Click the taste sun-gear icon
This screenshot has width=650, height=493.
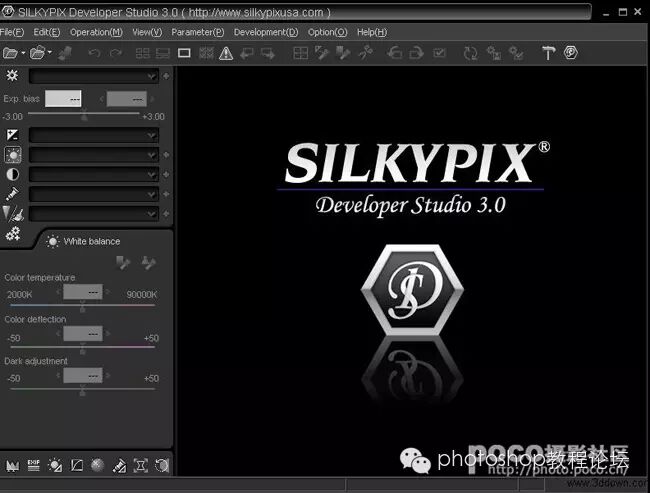tap(12, 75)
